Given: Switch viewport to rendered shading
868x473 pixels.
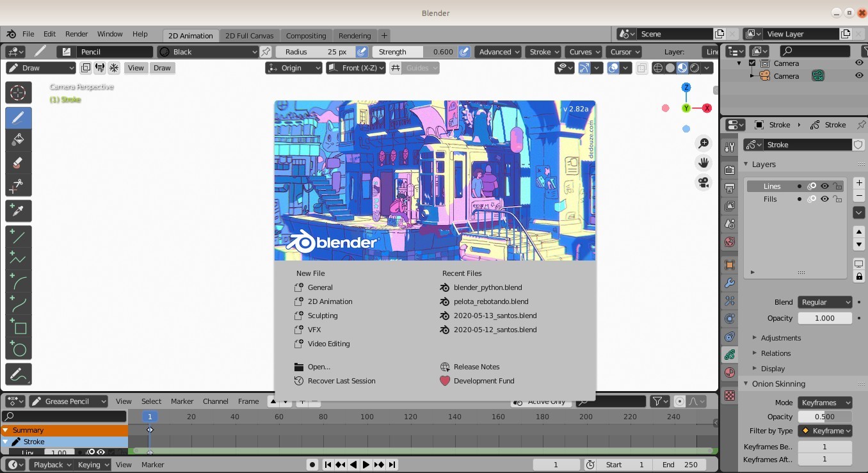Looking at the screenshot, I should click(x=695, y=68).
